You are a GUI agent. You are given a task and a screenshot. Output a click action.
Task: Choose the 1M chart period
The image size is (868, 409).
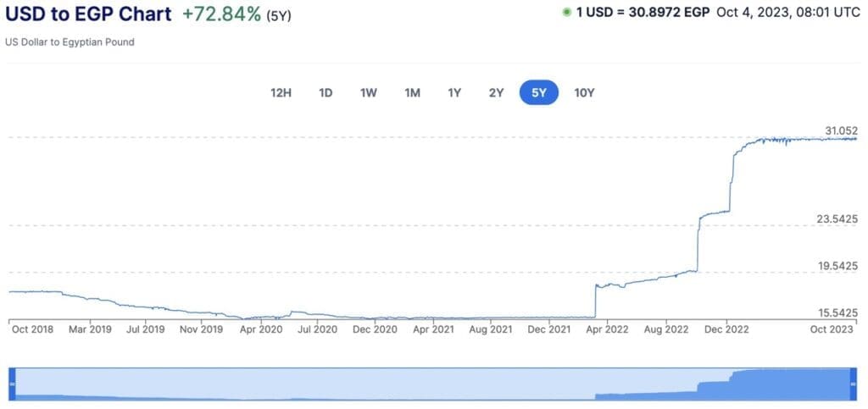412,93
